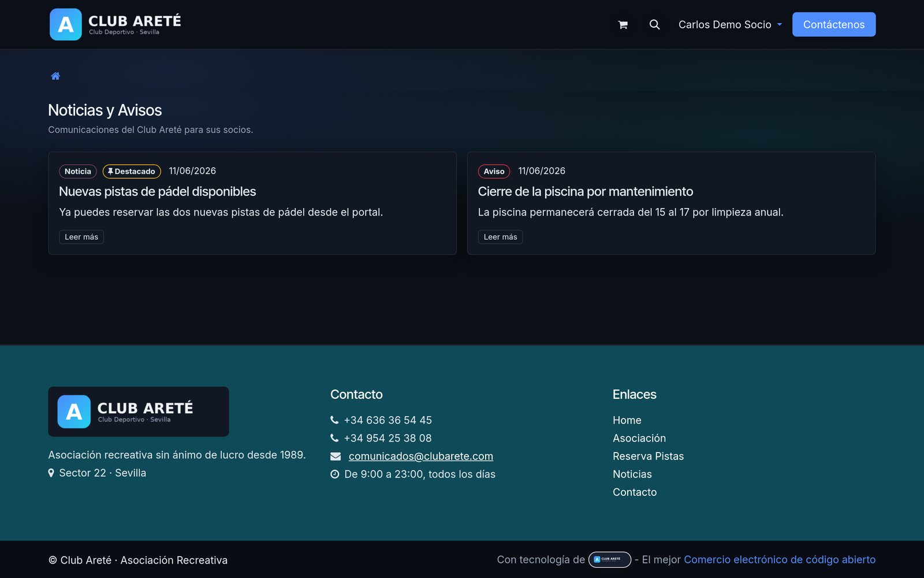924x578 pixels.
Task: Go to home via breadcrumb house icon
Action: pos(55,76)
